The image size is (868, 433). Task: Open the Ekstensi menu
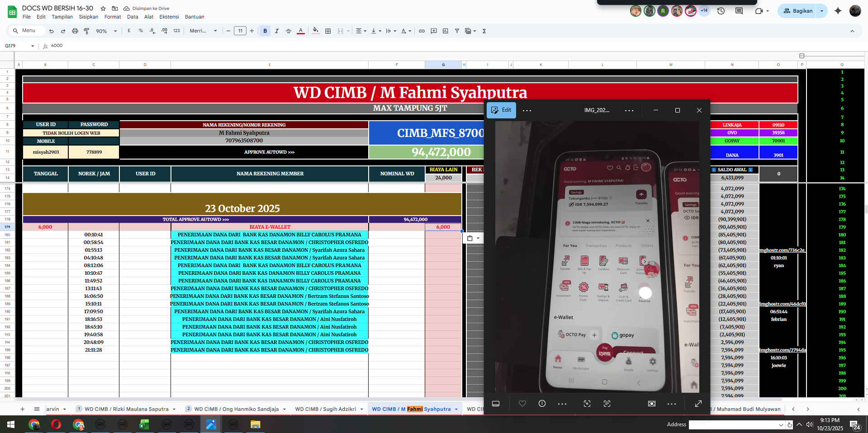tap(169, 17)
